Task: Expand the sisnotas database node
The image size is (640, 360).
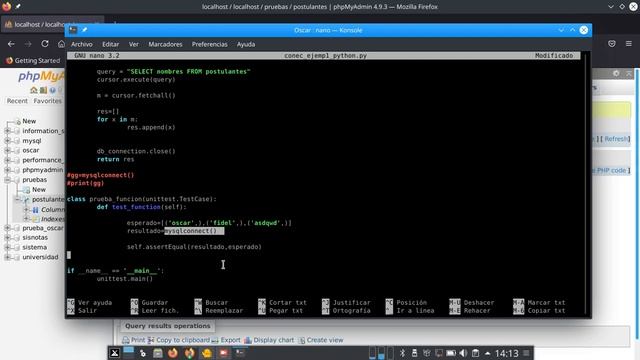Action: [x=7, y=238]
